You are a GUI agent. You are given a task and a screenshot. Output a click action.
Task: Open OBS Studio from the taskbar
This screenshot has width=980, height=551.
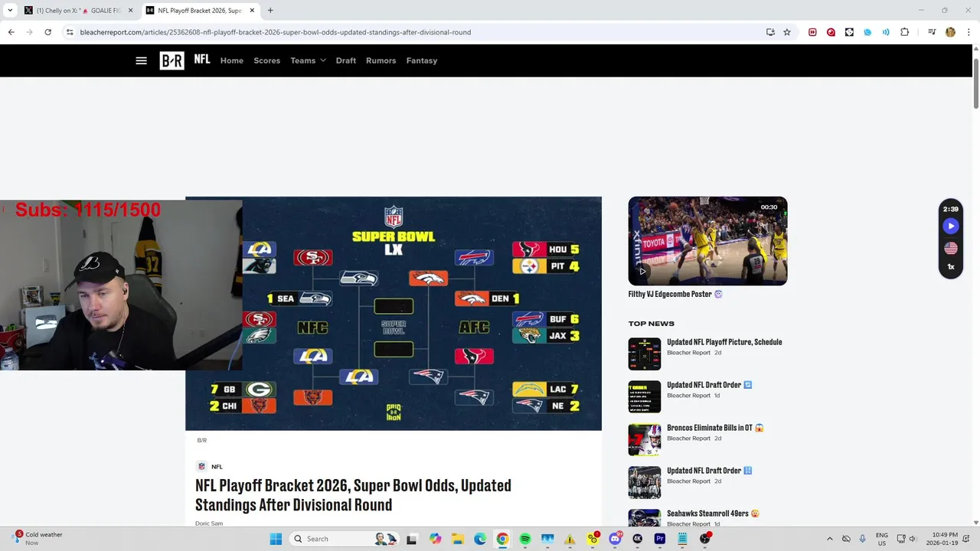[705, 539]
